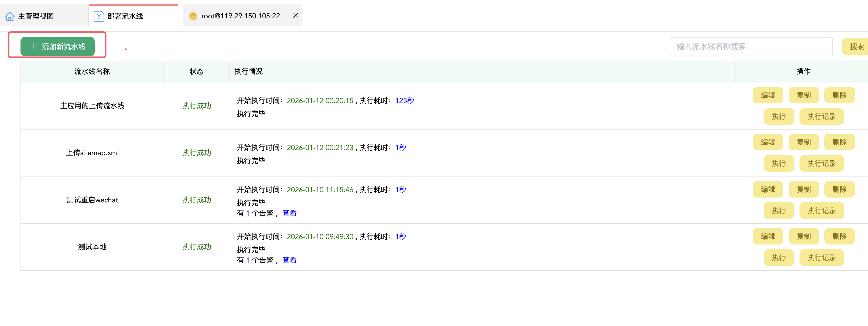Click the plus icon to add pipeline
This screenshot has width=868, height=326.
point(34,46)
